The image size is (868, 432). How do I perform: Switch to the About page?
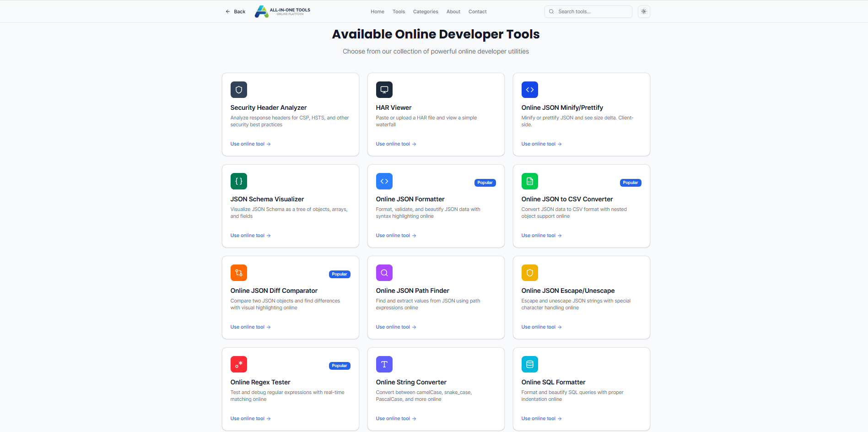point(453,11)
